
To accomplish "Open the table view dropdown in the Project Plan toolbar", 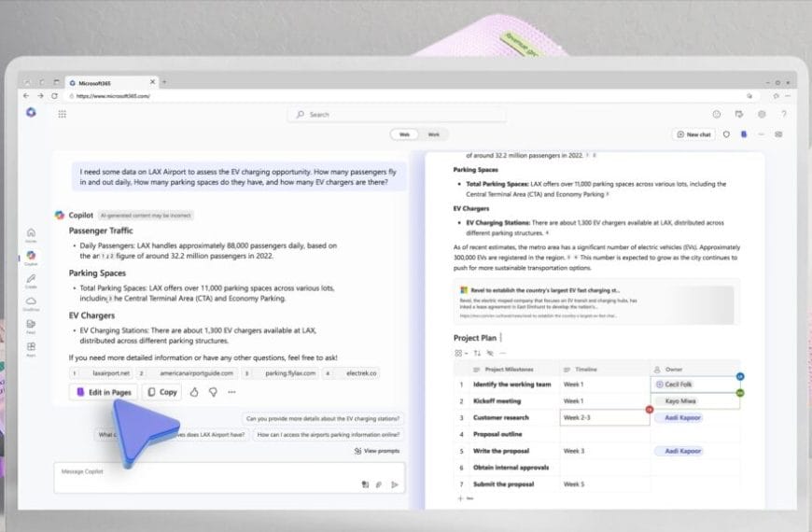I will 461,354.
